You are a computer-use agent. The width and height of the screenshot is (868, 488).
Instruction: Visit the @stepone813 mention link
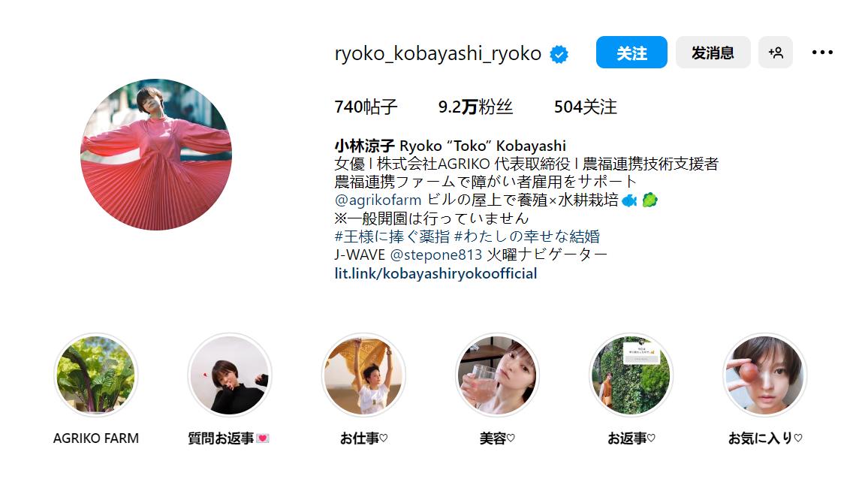[x=436, y=255]
